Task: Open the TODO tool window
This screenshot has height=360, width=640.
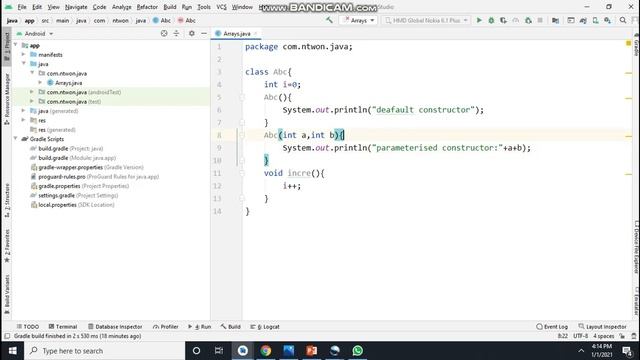Action: [x=28, y=327]
